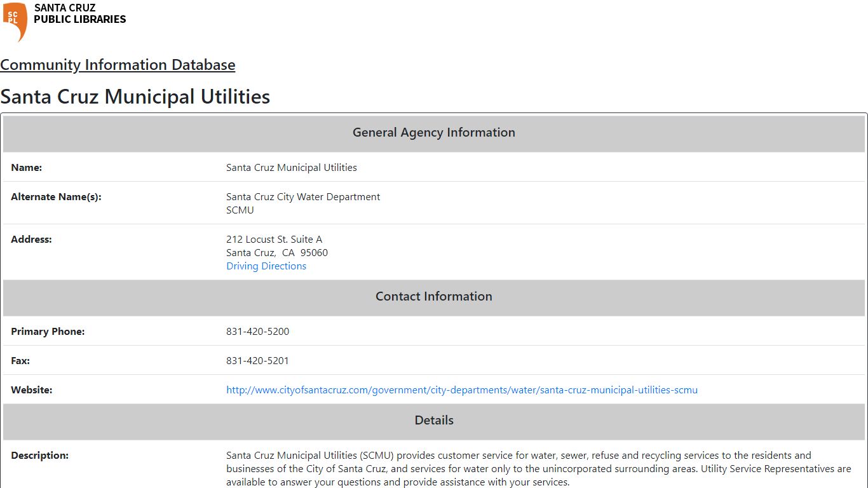Select the Name value Santa Cruz Municipal Utilities
This screenshot has height=488, width=868.
pyautogui.click(x=292, y=168)
